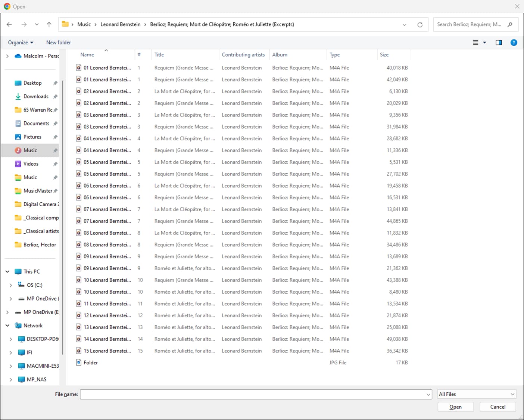Image resolution: width=524 pixels, height=420 pixels.
Task: Sort by the Name column
Action: pyautogui.click(x=87, y=55)
